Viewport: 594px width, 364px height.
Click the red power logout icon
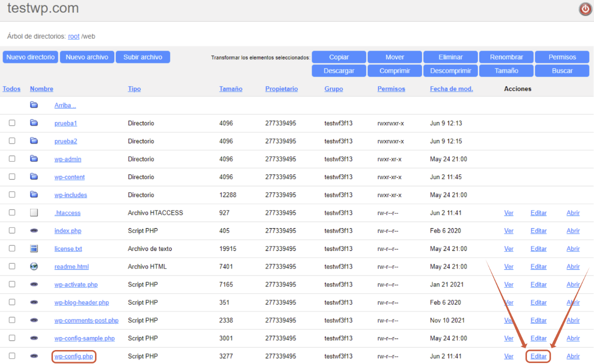coord(585,9)
